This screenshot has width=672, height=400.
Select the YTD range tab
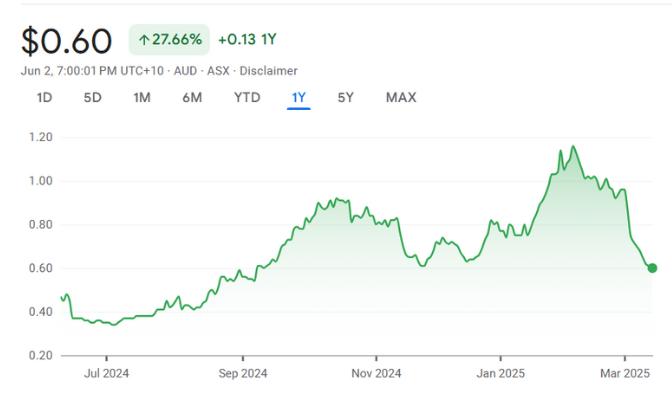coord(247,97)
